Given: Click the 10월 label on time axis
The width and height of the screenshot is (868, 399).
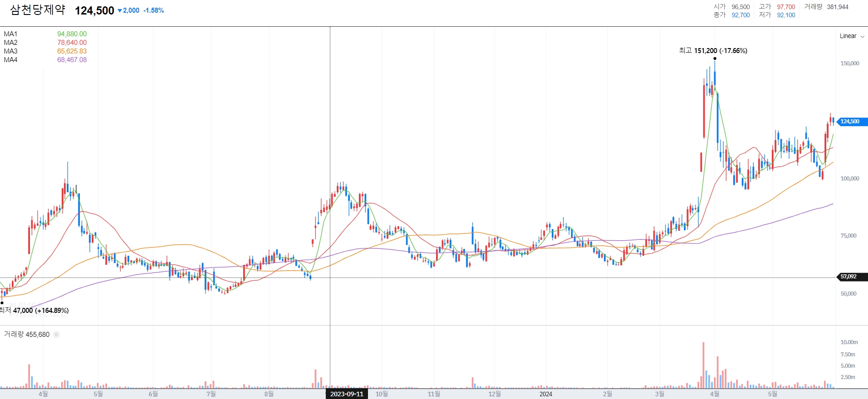Looking at the screenshot, I should tap(382, 394).
